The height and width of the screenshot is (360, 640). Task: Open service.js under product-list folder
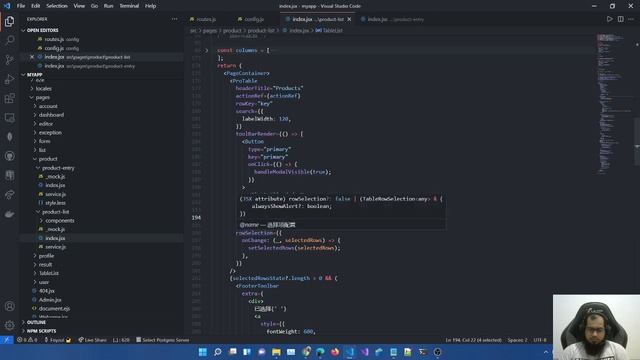coord(55,247)
